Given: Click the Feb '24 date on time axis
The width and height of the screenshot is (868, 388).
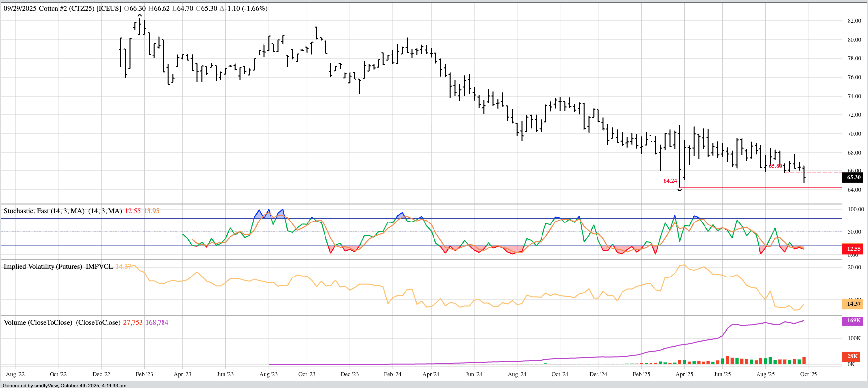Looking at the screenshot, I should [392, 375].
